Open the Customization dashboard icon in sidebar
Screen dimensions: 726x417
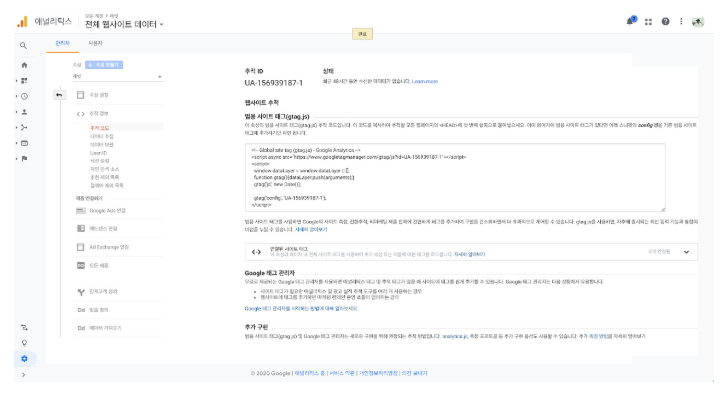[x=24, y=81]
